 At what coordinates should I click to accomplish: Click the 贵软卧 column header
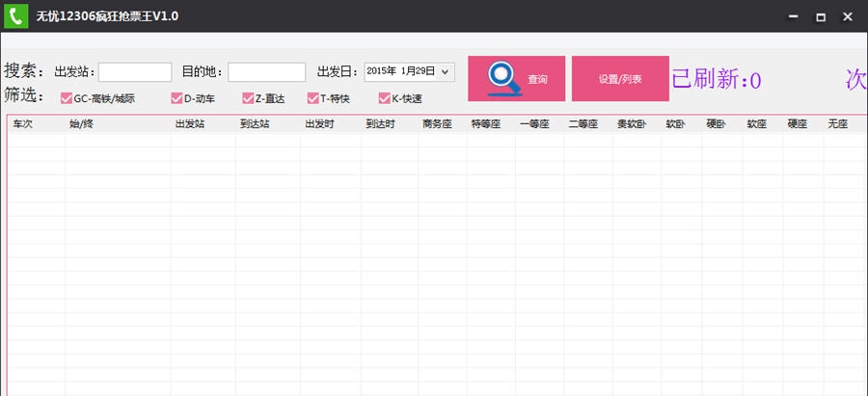[x=632, y=124]
